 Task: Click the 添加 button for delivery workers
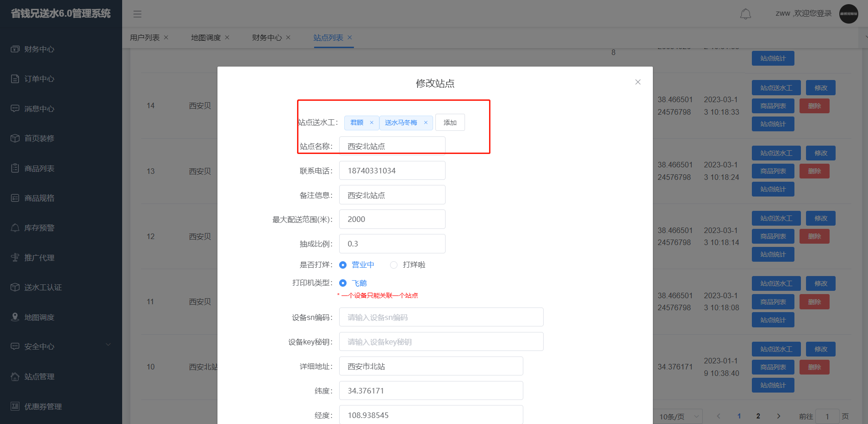pos(450,123)
